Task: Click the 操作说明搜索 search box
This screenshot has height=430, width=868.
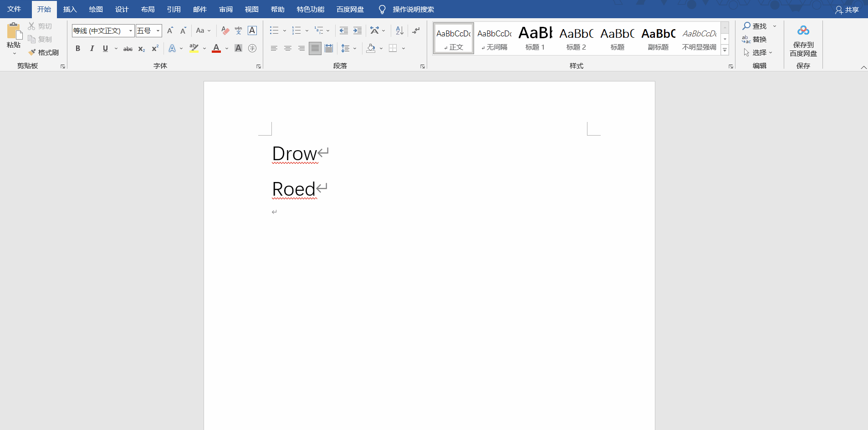Action: (413, 9)
